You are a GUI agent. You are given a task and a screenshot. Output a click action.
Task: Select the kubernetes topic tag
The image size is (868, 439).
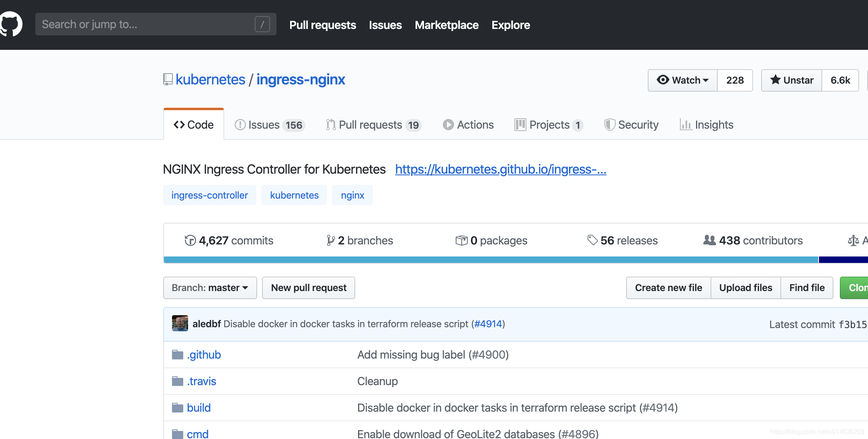pyautogui.click(x=294, y=195)
